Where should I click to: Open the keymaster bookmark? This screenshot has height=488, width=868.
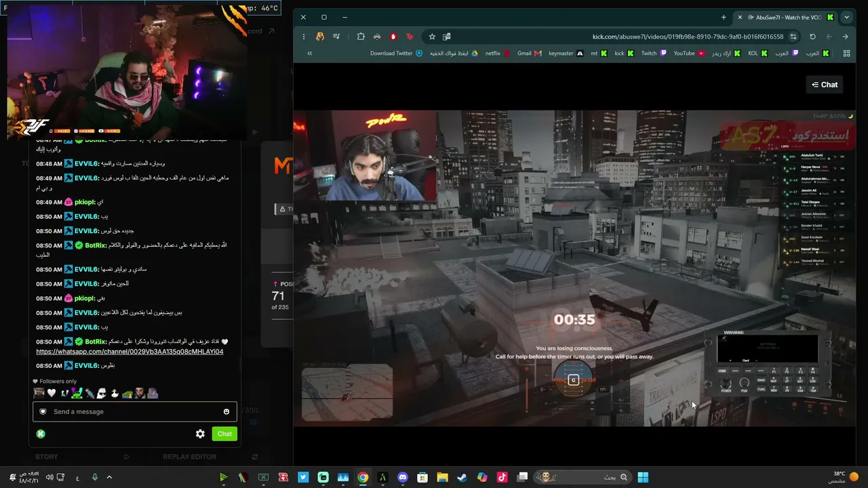click(x=566, y=54)
